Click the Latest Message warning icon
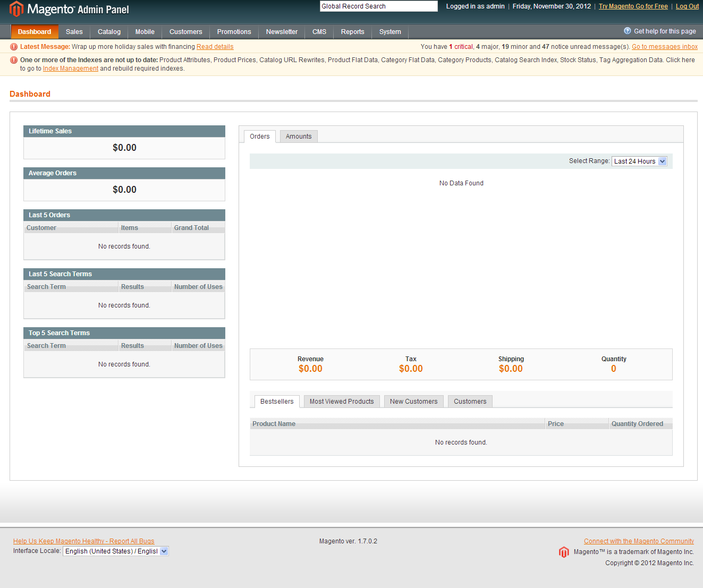This screenshot has width=703, height=588. tap(14, 47)
